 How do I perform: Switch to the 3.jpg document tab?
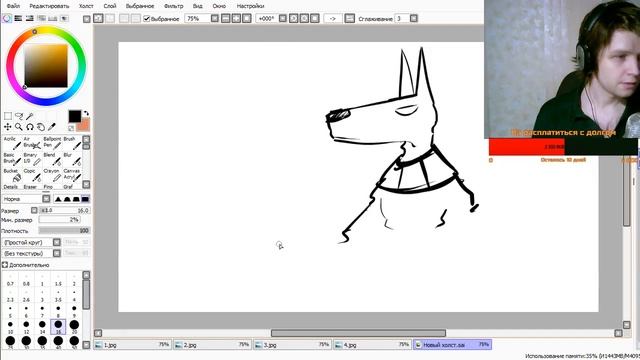coord(292,345)
